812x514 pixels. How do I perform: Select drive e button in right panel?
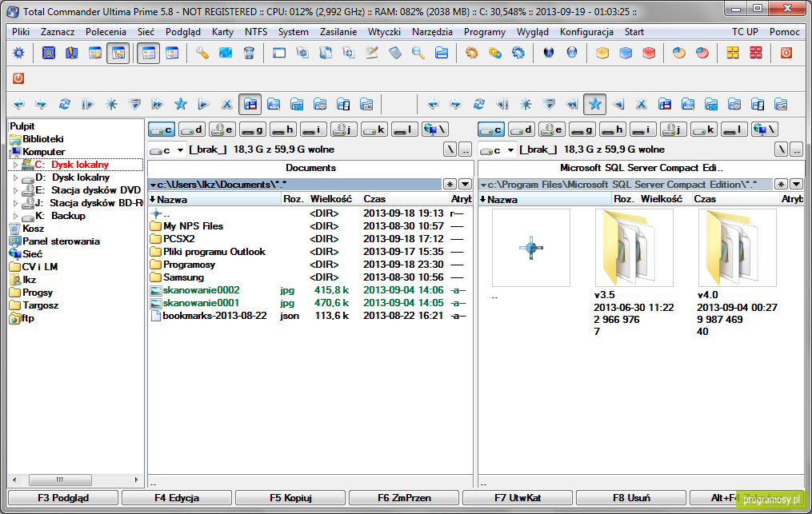[x=551, y=129]
